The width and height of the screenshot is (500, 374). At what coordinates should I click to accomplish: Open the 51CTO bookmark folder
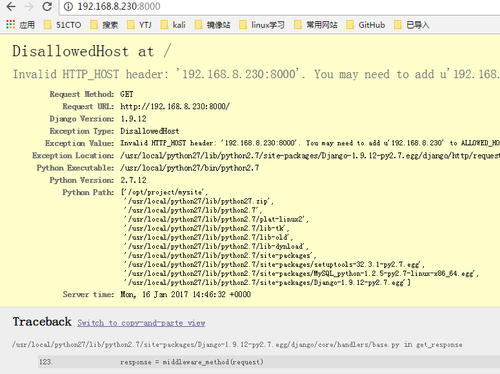[x=63, y=25]
